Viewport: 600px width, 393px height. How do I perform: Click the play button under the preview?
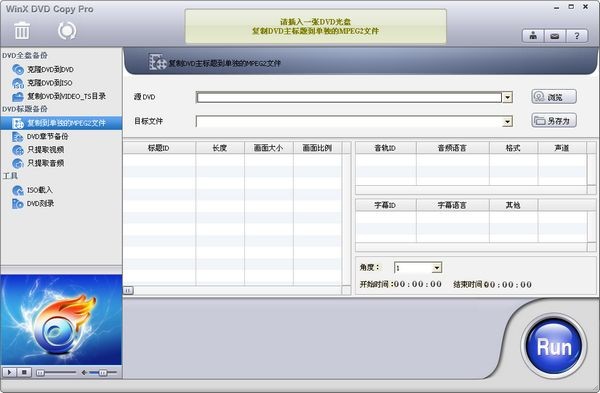click(x=9, y=372)
